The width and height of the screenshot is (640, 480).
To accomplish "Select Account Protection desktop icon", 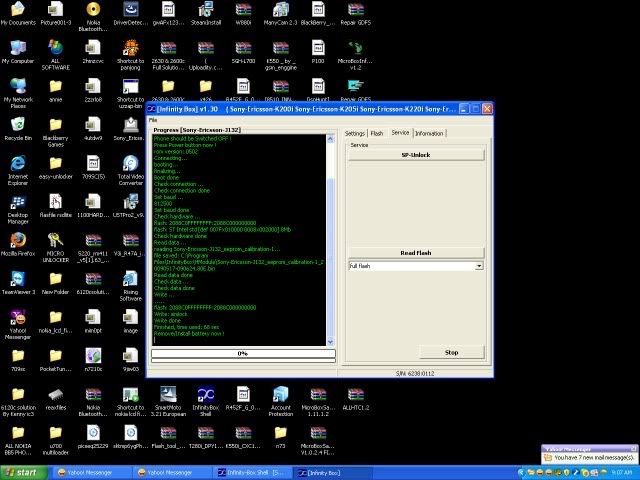I will 281,402.
